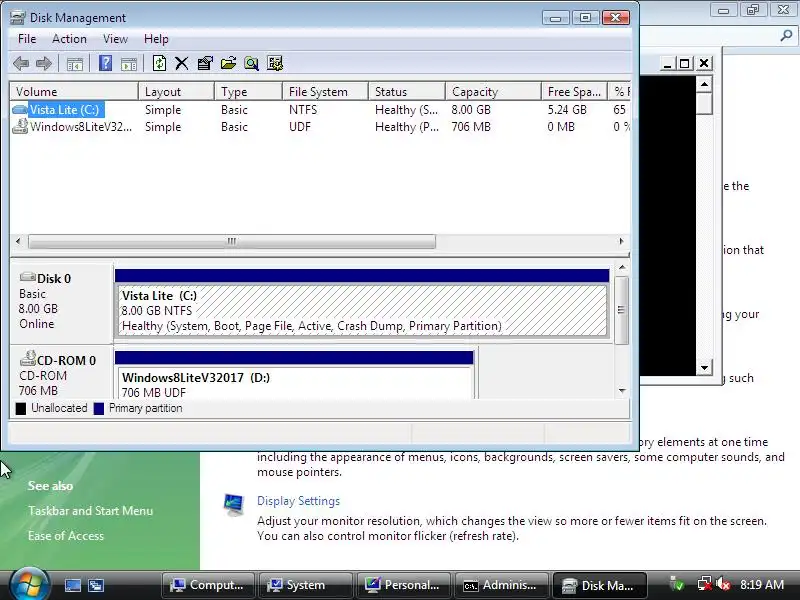Click the command prompt window scroll-down arrow
The image size is (800, 600).
click(704, 367)
